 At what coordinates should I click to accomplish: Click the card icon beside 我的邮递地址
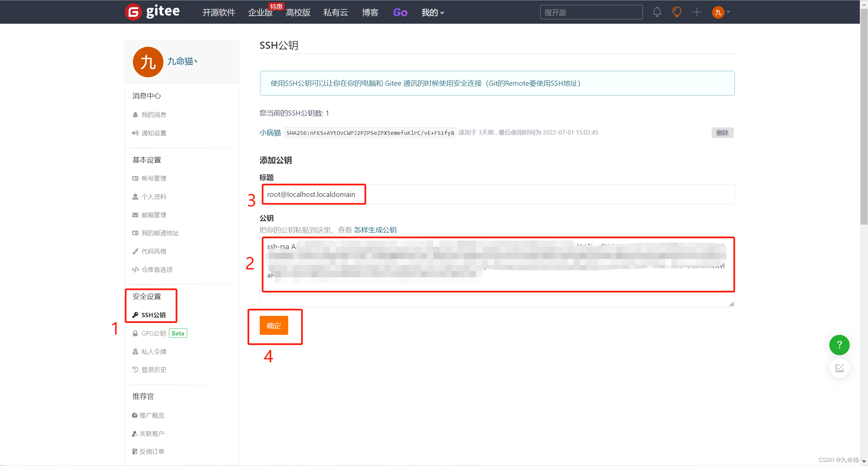click(135, 233)
